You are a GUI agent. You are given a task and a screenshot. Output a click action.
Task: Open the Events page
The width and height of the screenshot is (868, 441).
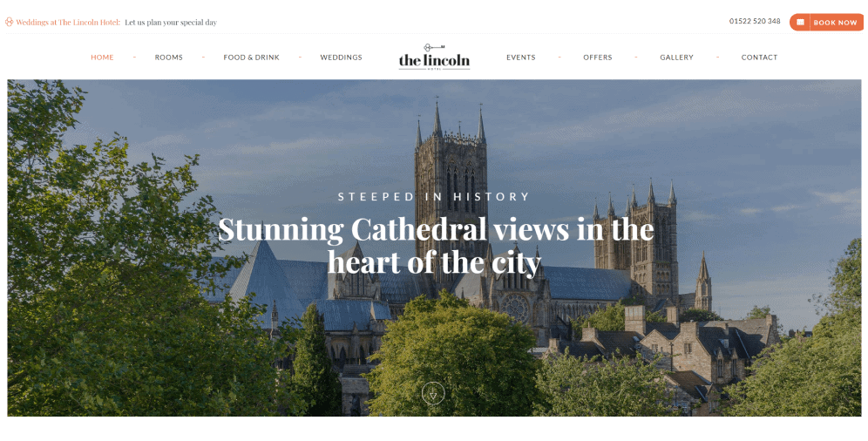[520, 57]
